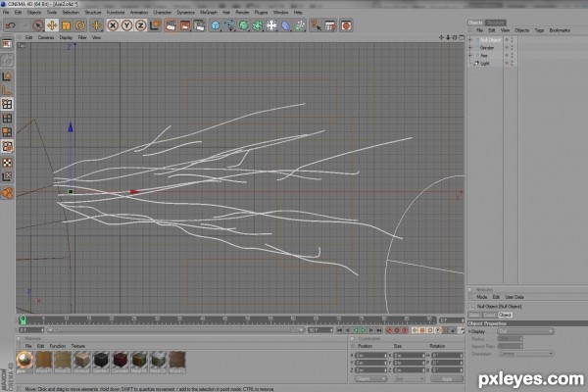Open the Plugins menu

pyautogui.click(x=261, y=13)
